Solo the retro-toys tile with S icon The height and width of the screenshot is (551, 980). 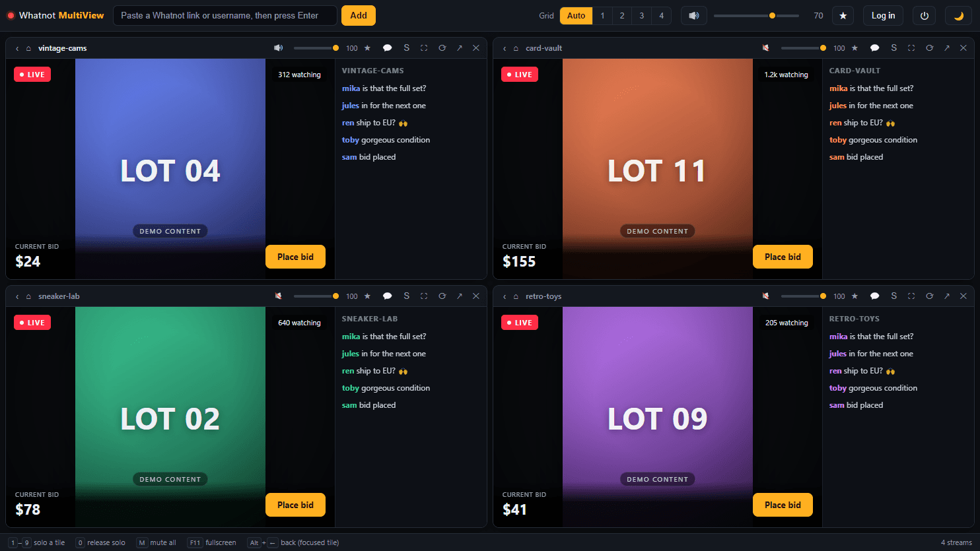tap(893, 296)
